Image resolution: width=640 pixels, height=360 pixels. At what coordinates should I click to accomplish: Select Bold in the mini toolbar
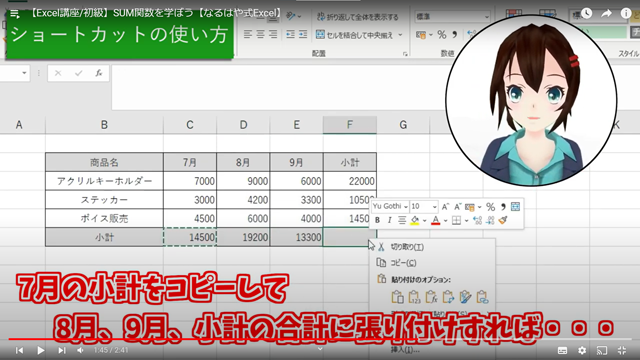378,220
